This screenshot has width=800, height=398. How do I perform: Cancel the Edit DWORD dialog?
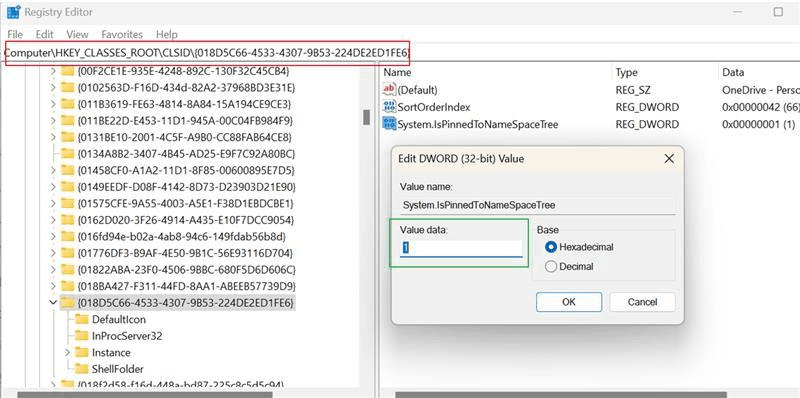click(642, 302)
